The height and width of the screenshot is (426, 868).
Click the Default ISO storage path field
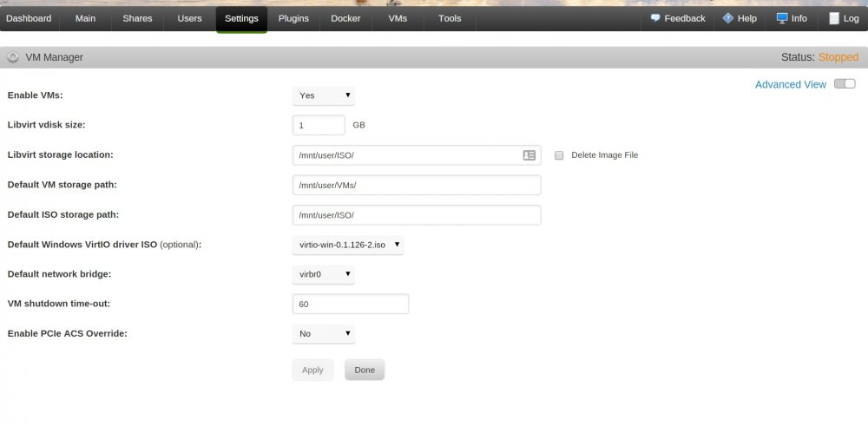(x=417, y=215)
